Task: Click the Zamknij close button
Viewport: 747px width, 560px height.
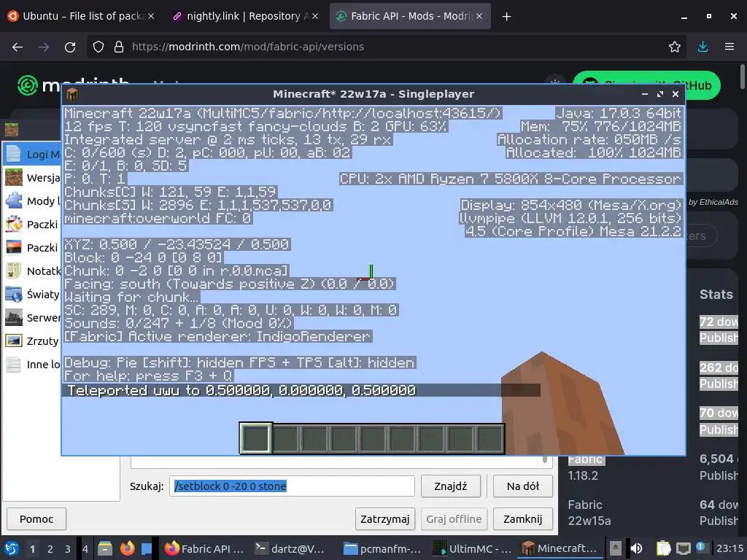Action: 522,519
